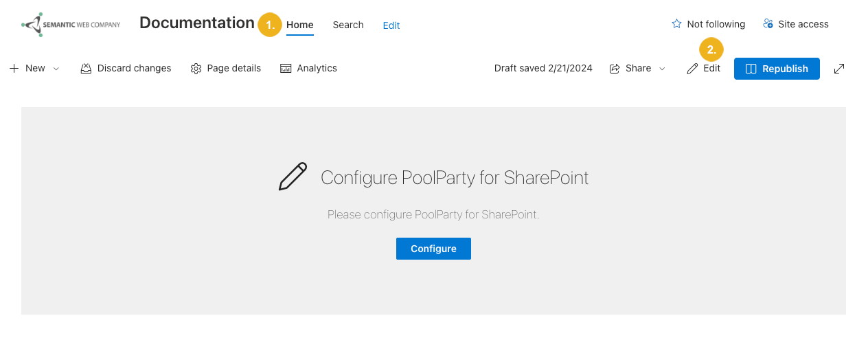
Task: Click the book icon on Republish
Action: 751,69
